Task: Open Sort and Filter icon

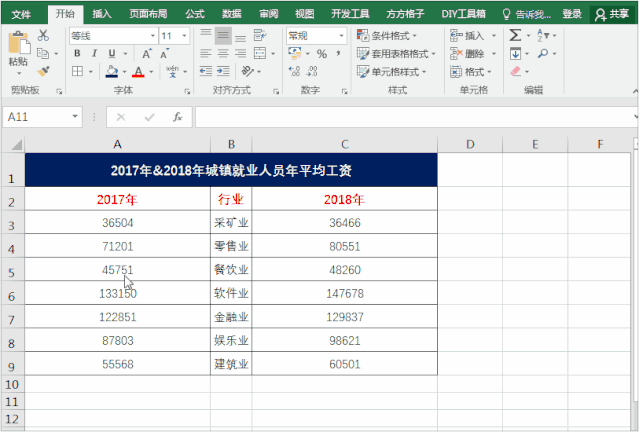Action: click(543, 35)
